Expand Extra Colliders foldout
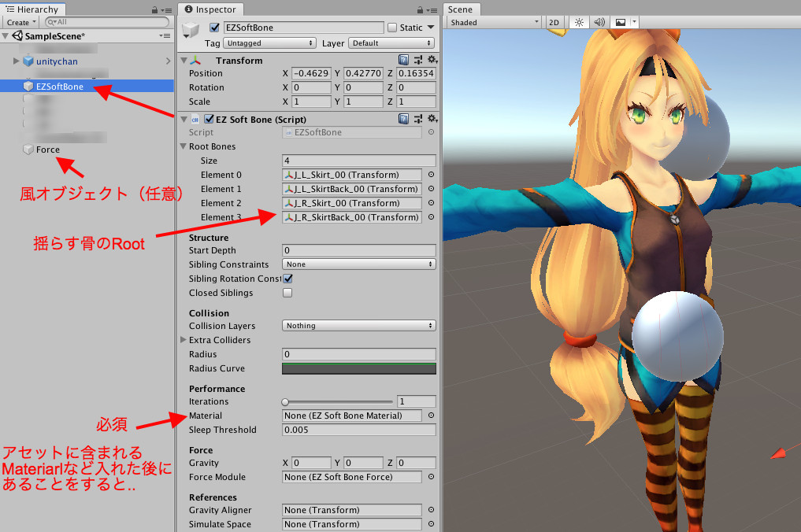 click(x=183, y=340)
